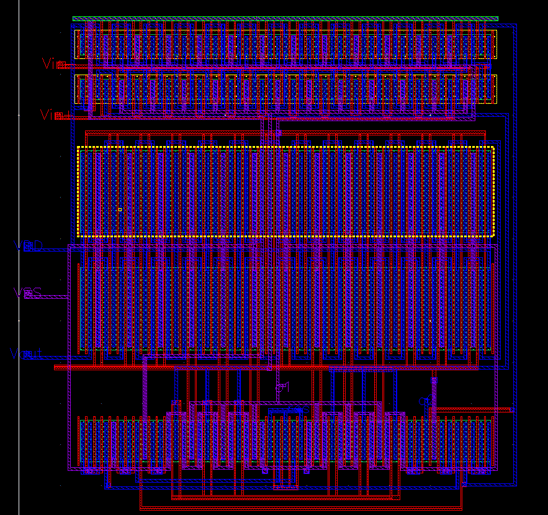This screenshot has height=515, width=548.
Task: Click the VSS pin label
Action: [x=28, y=293]
